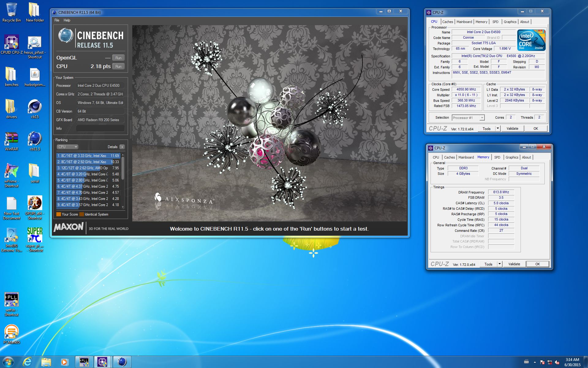Open Internet Explorer from the taskbar
Image resolution: width=588 pixels, height=368 pixels.
point(27,362)
